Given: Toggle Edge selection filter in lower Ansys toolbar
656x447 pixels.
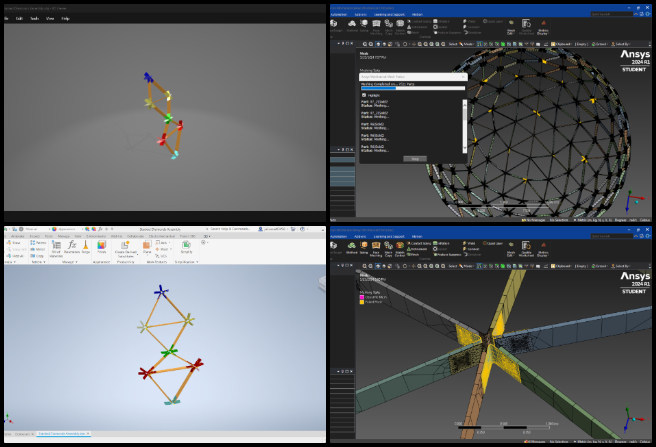Looking at the screenshot, I should tap(492, 266).
